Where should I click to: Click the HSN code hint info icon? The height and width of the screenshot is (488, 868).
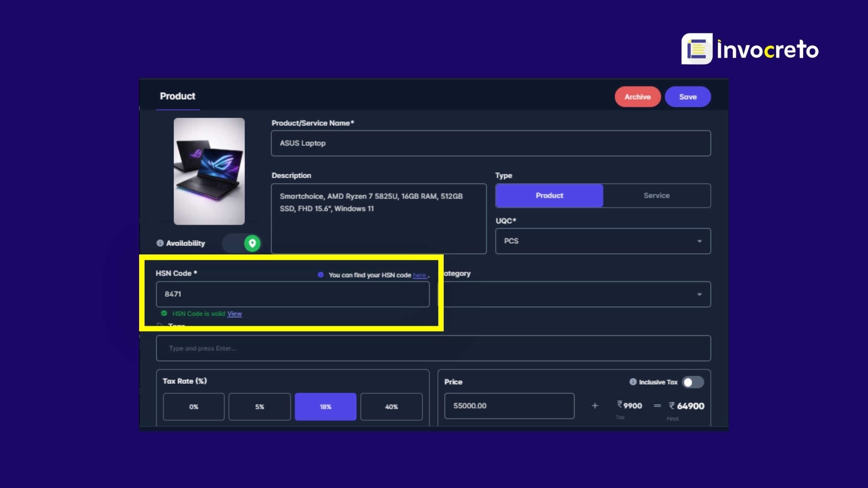320,275
